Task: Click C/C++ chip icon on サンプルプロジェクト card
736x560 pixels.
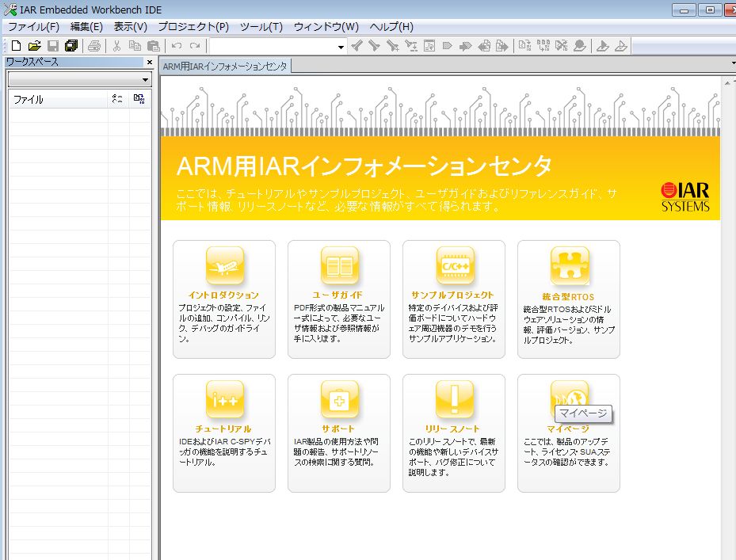Action: coord(455,265)
